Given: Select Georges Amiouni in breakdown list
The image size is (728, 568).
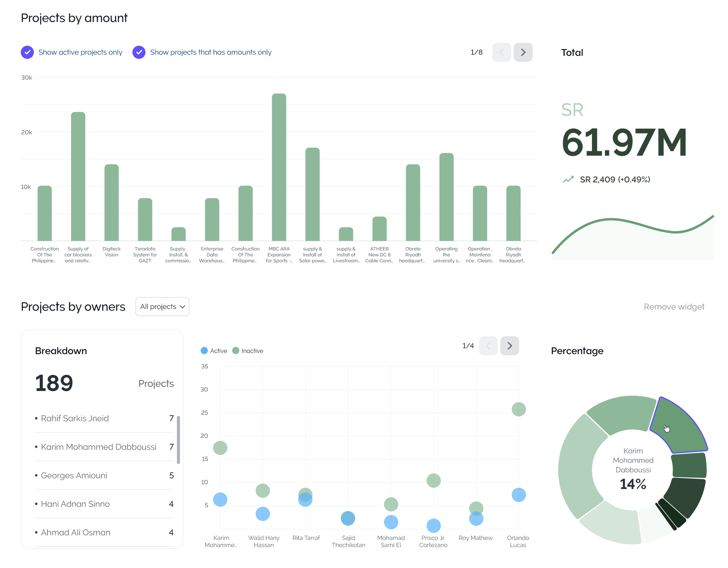Looking at the screenshot, I should (x=74, y=475).
